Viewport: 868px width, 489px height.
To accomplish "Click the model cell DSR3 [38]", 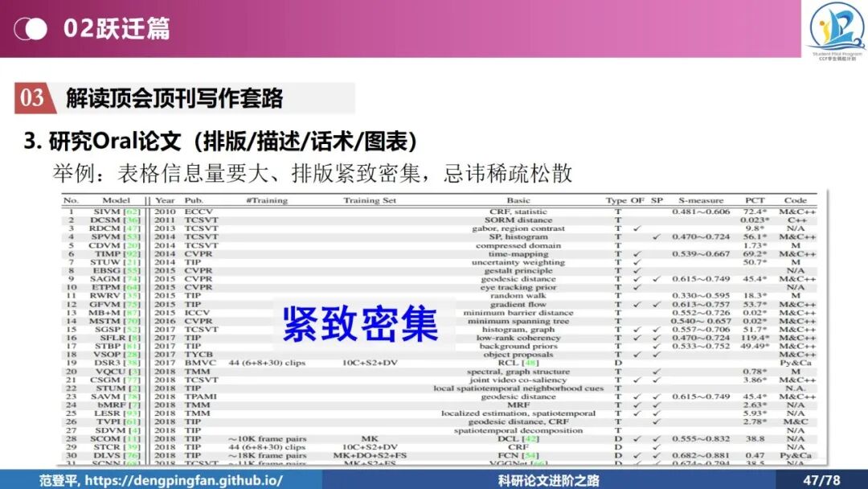I will coord(117,363).
